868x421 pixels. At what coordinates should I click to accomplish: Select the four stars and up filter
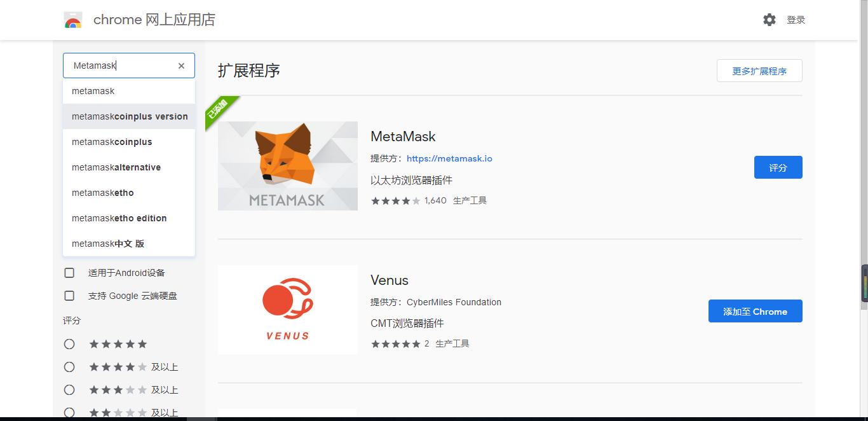click(x=69, y=367)
